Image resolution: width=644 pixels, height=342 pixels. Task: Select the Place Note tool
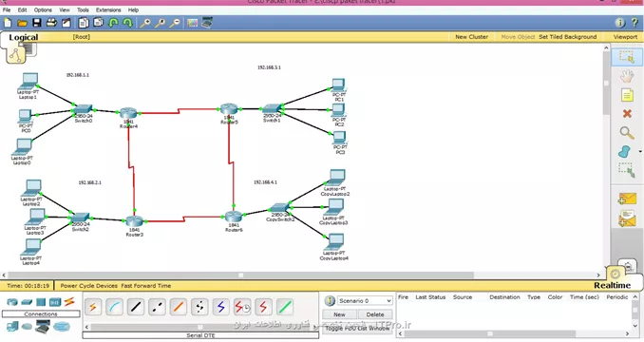tap(627, 95)
